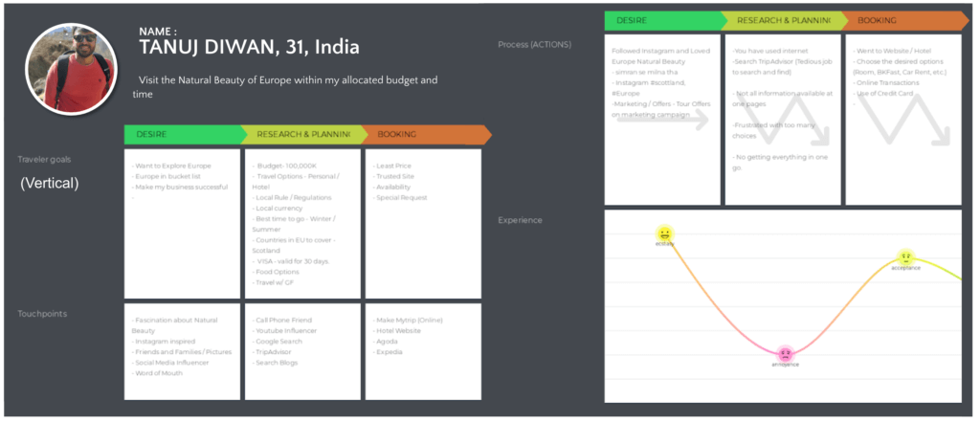Image resolution: width=980 pixels, height=423 pixels.
Task: Select Tanuj Diwan's profile photo
Action: pyautogui.click(x=71, y=69)
